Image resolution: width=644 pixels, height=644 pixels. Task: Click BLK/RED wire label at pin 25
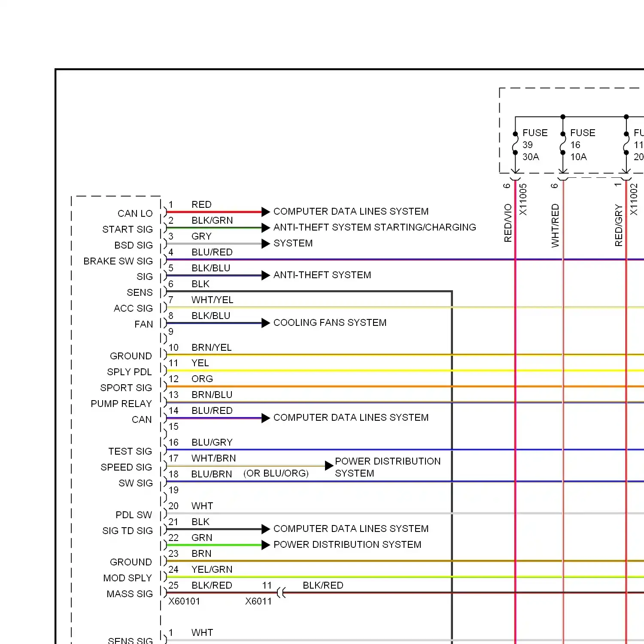(212, 585)
